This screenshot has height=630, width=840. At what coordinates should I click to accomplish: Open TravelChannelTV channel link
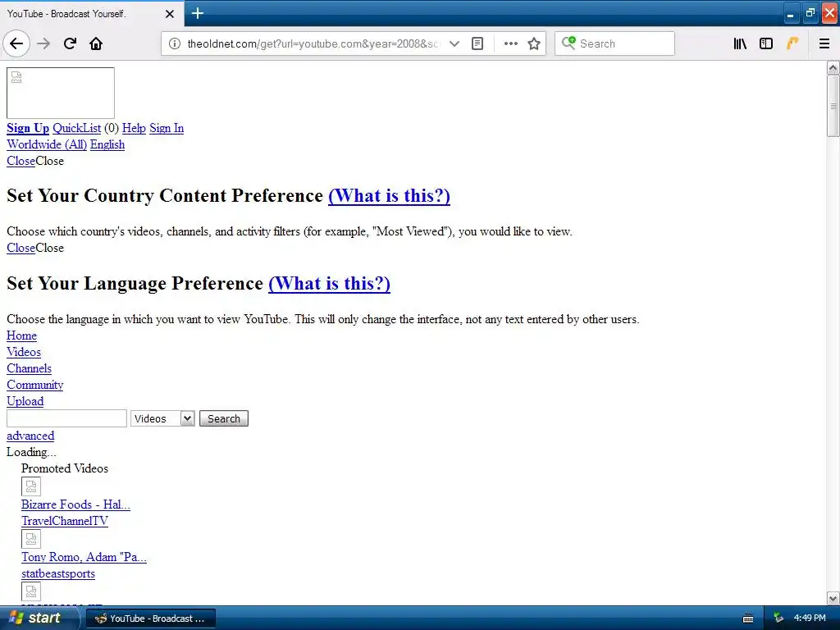(x=65, y=521)
